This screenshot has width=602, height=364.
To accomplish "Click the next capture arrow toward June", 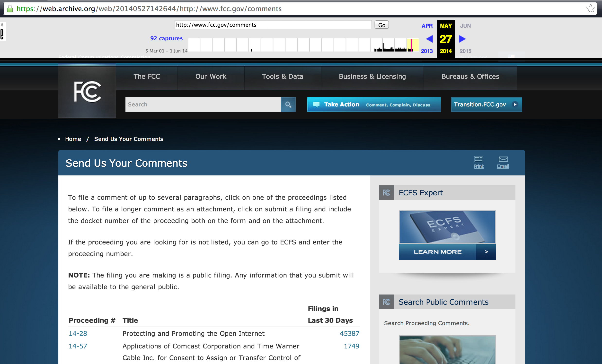I will click(x=462, y=39).
